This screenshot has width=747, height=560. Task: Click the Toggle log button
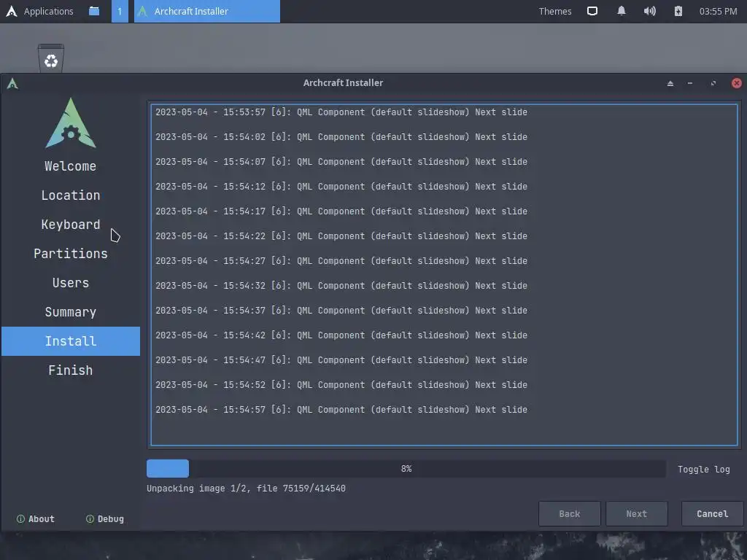click(704, 469)
